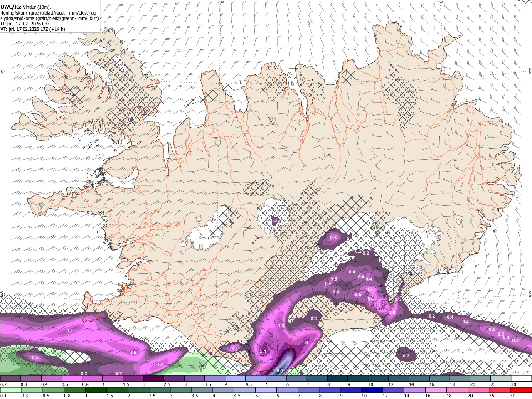Click 0.3 inside the white central glacier patch
532x399 pixels.
(275, 220)
